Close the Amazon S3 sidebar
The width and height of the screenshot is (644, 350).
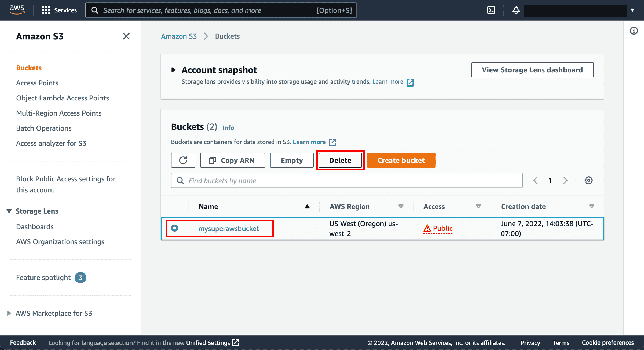pyautogui.click(x=126, y=36)
